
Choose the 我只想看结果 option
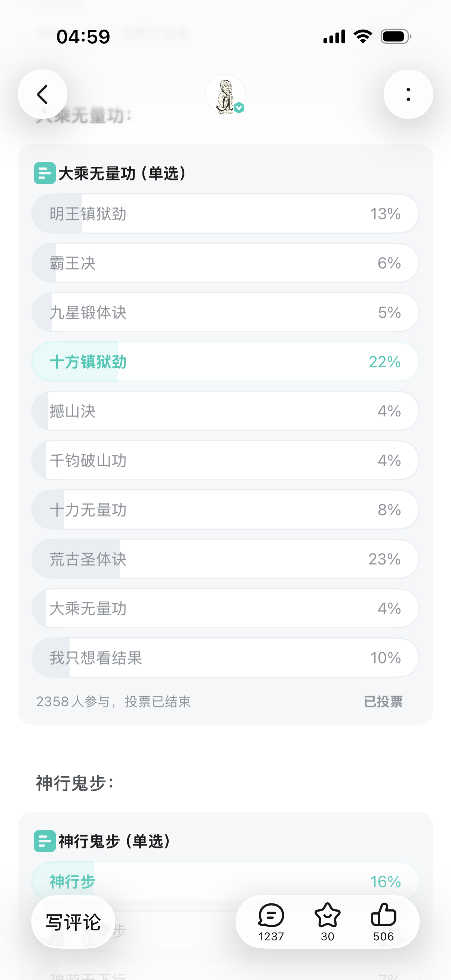click(225, 658)
